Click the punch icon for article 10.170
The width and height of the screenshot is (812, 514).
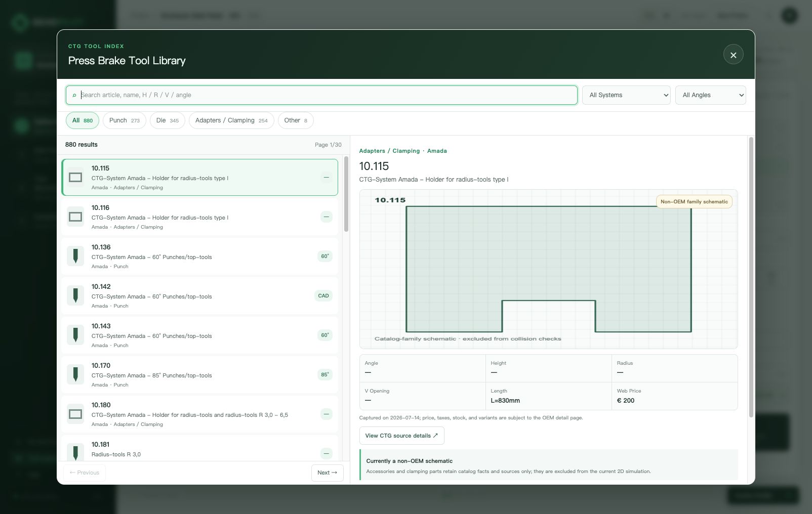pos(75,375)
